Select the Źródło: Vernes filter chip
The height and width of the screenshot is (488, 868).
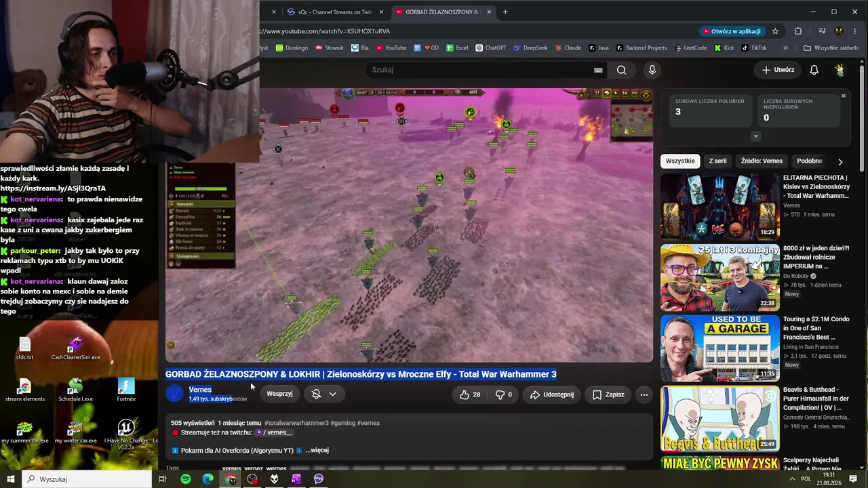click(762, 161)
